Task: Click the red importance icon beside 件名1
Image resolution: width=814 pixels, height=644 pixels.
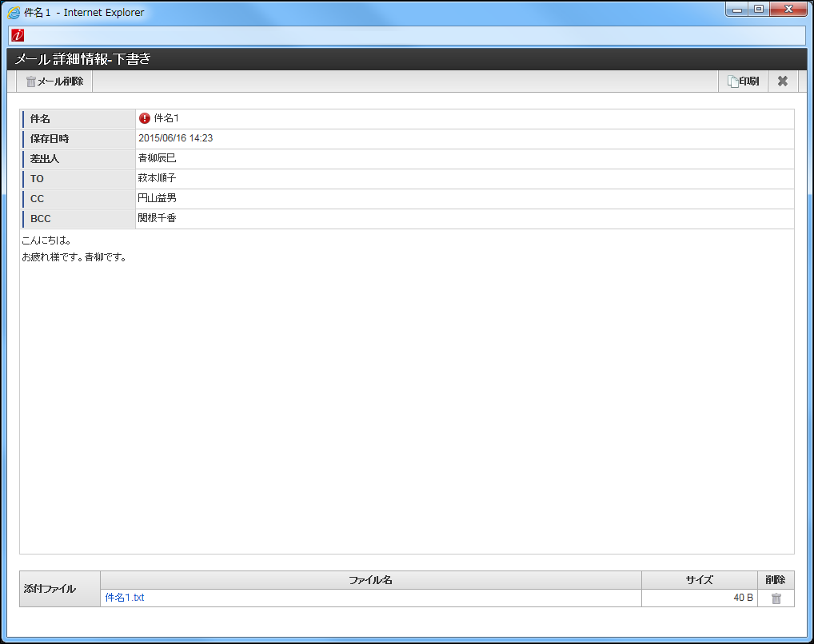Action: 144,118
